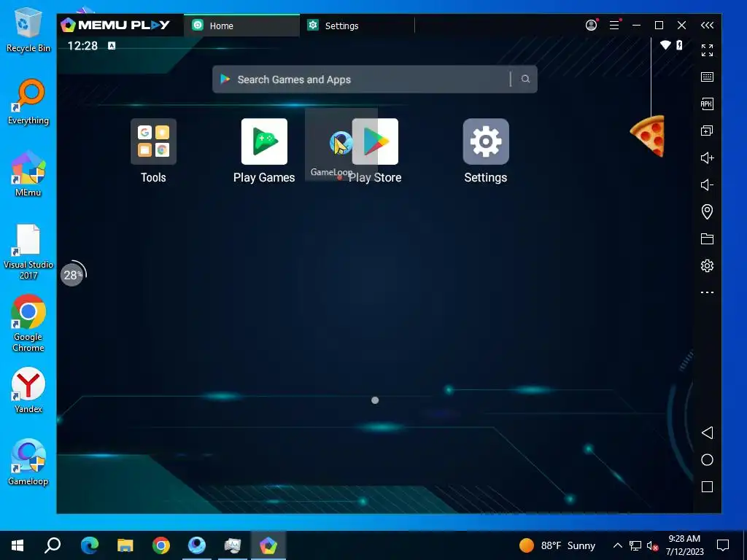Open the GPS location tool
747x560 pixels.
click(x=707, y=211)
